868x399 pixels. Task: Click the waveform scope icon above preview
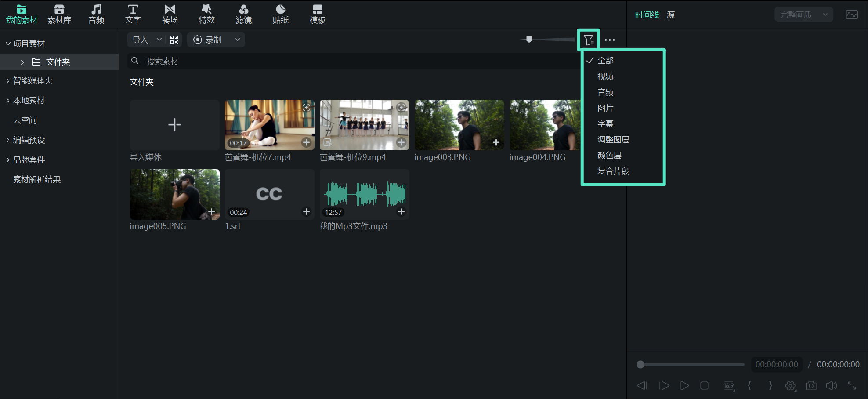click(852, 15)
